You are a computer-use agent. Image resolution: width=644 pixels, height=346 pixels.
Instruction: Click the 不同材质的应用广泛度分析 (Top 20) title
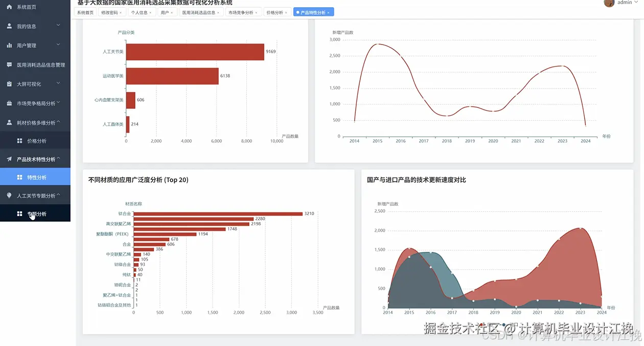coord(138,180)
